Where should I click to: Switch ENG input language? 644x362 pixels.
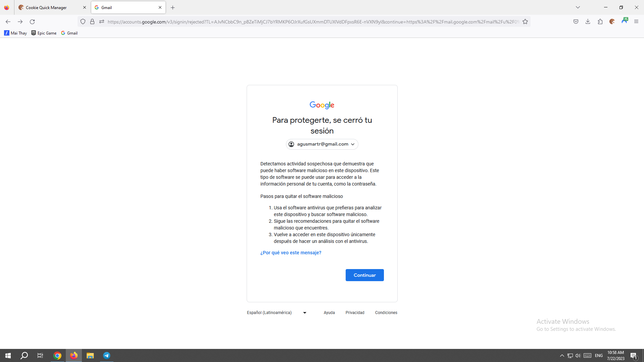(599, 356)
